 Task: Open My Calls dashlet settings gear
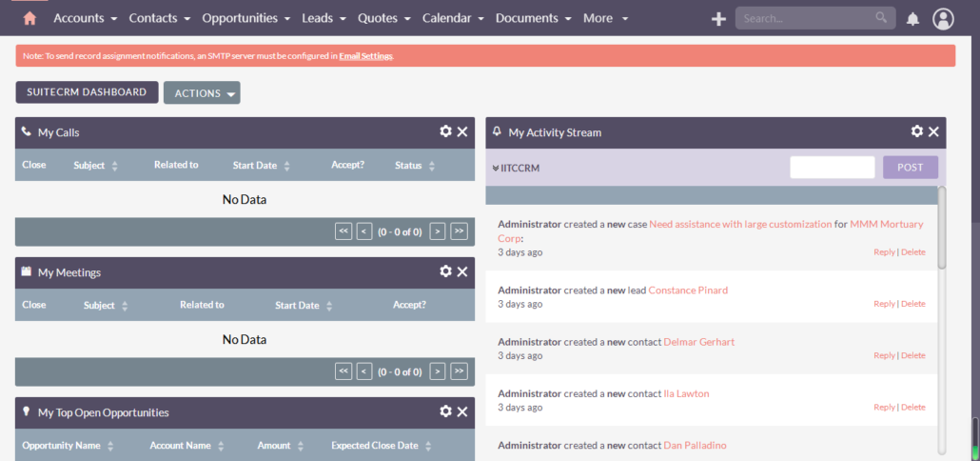(x=445, y=131)
